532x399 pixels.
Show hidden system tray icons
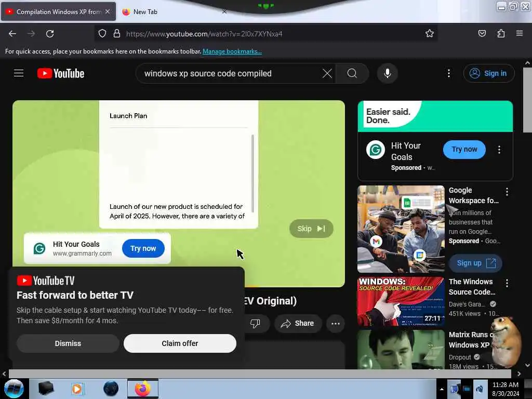click(442, 389)
